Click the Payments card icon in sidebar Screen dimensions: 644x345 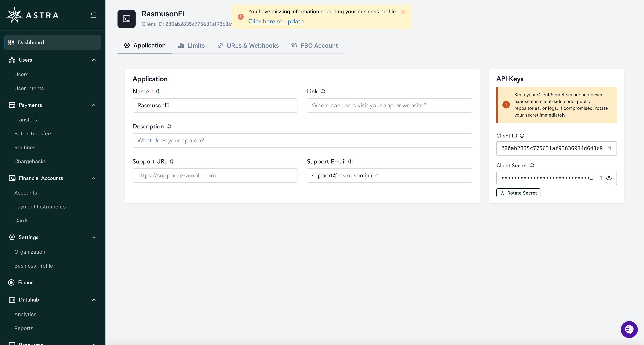coord(12,105)
